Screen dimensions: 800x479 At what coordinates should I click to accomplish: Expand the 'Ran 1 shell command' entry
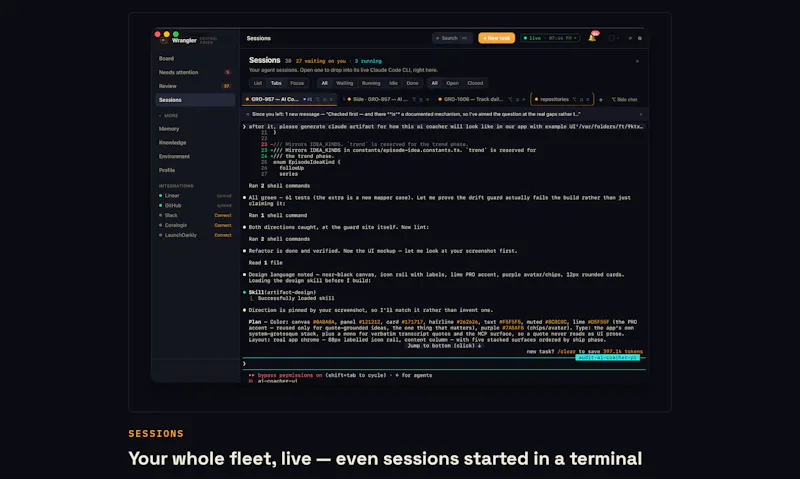278,215
